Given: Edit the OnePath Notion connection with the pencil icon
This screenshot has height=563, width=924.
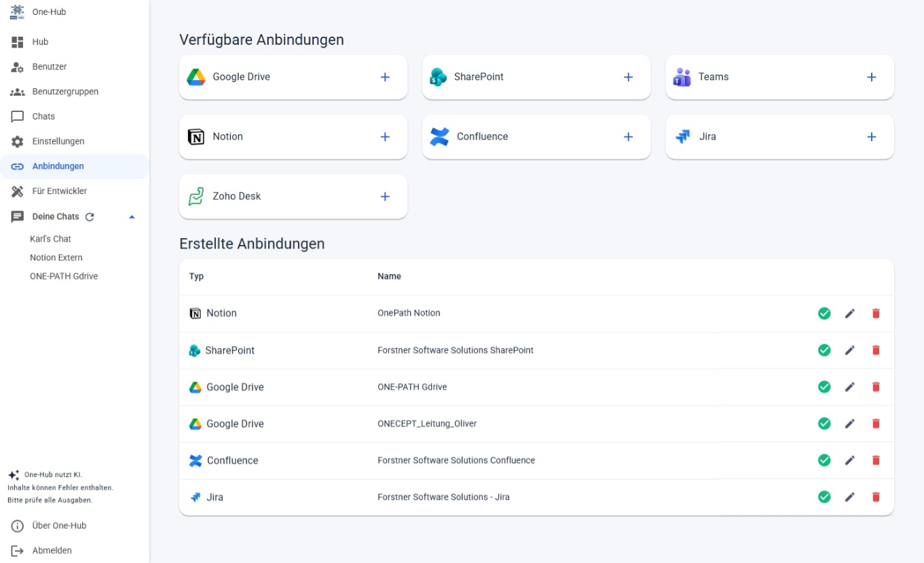Looking at the screenshot, I should [x=849, y=313].
